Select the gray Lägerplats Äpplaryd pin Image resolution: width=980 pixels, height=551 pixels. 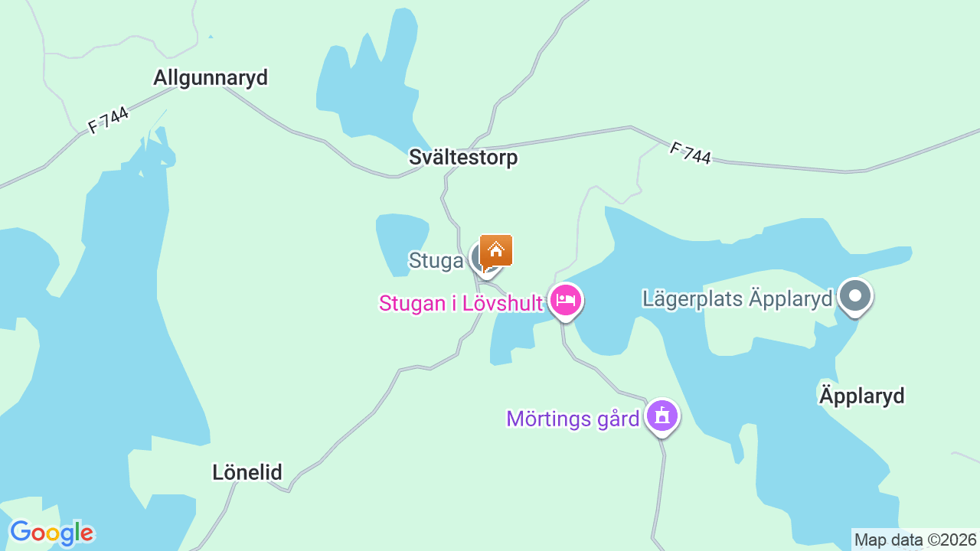(855, 297)
